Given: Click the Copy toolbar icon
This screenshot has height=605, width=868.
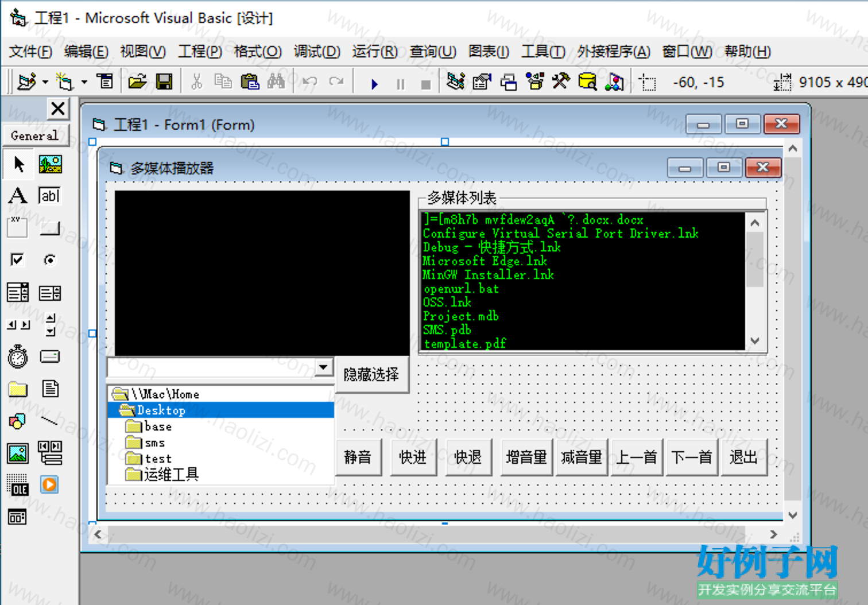Looking at the screenshot, I should click(223, 82).
